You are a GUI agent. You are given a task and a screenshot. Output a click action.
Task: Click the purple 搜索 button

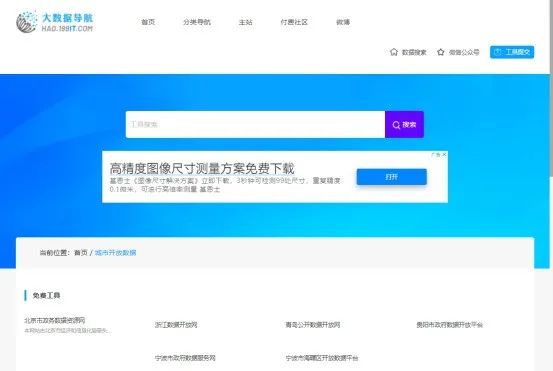[x=405, y=124]
